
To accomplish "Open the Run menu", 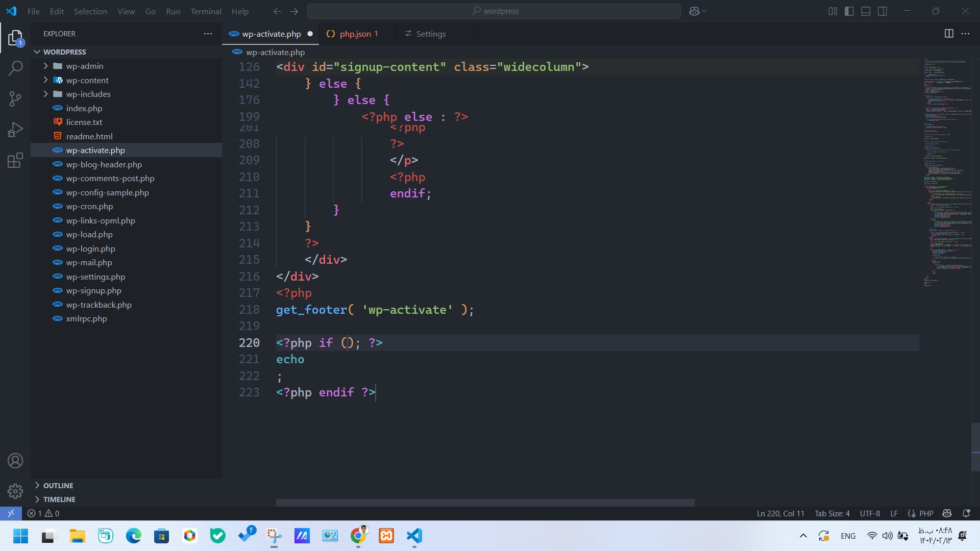I will coord(173,11).
